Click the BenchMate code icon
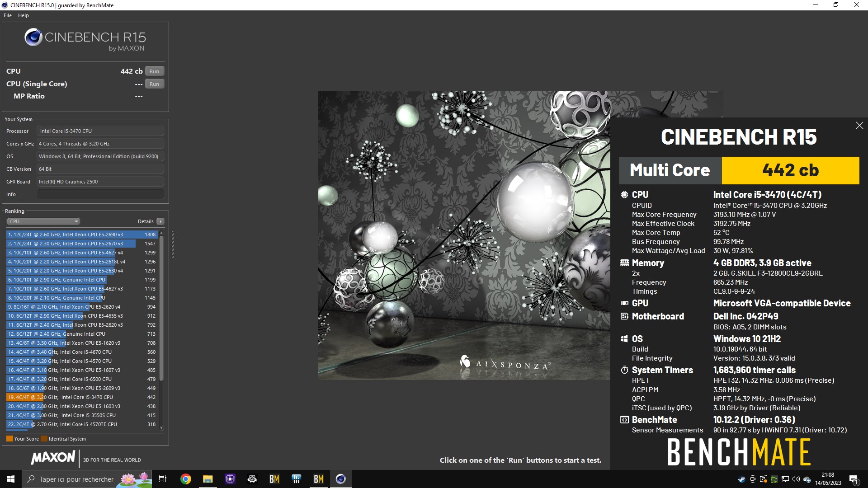Viewport: 868px width, 488px height. [624, 420]
